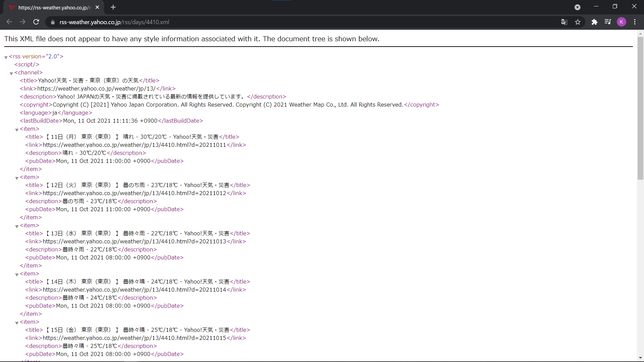Click the link text ending d=20211015
The width and height of the screenshot is (644, 362).
135,338
